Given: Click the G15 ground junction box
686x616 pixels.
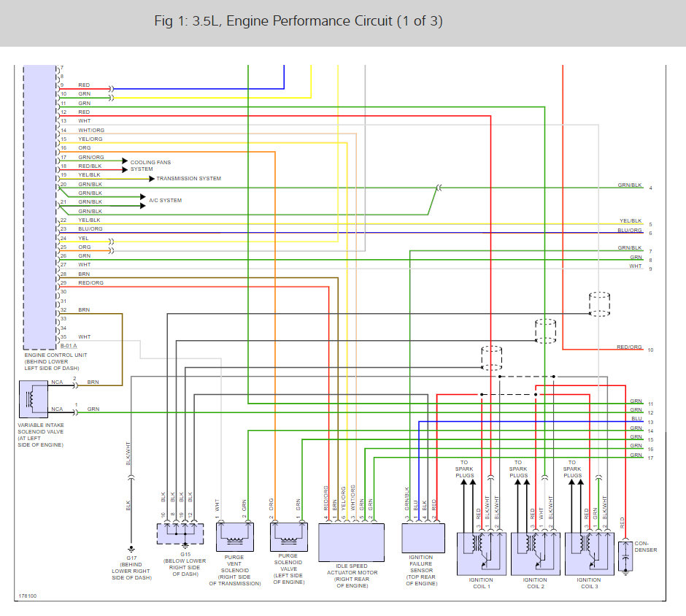Looking at the screenshot, I should [x=180, y=534].
